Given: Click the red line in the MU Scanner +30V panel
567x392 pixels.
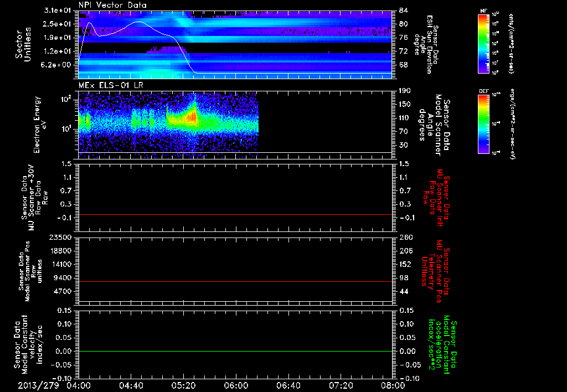Looking at the screenshot, I should (235, 214).
